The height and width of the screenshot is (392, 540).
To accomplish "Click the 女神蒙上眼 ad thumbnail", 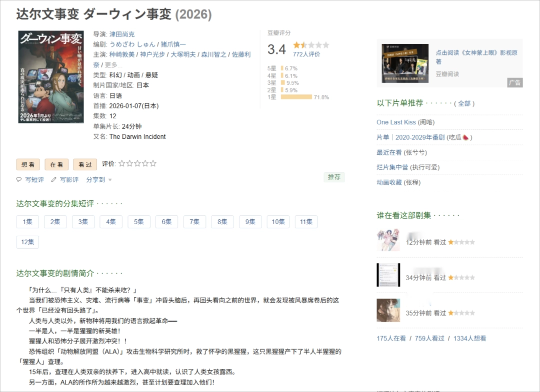I will 405,63.
